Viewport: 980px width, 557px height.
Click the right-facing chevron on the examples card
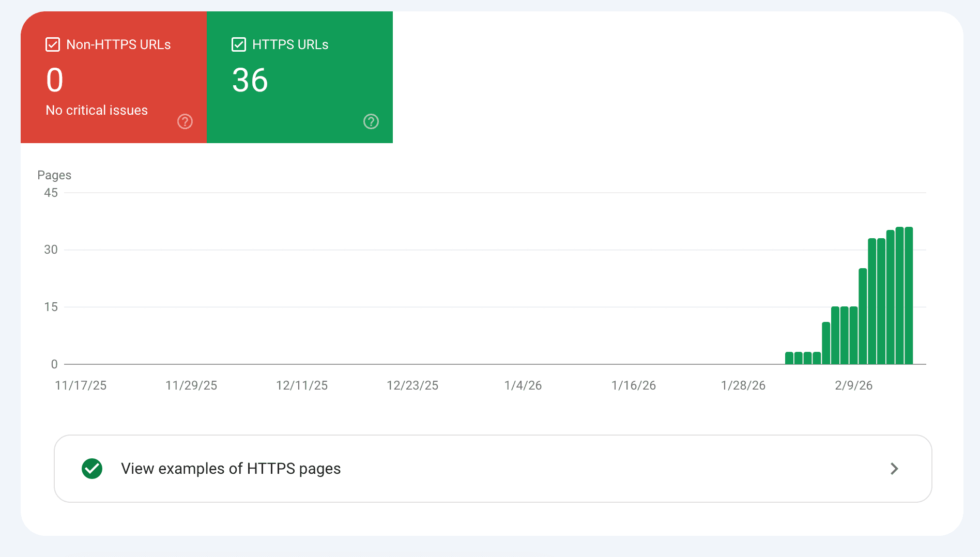[895, 469]
